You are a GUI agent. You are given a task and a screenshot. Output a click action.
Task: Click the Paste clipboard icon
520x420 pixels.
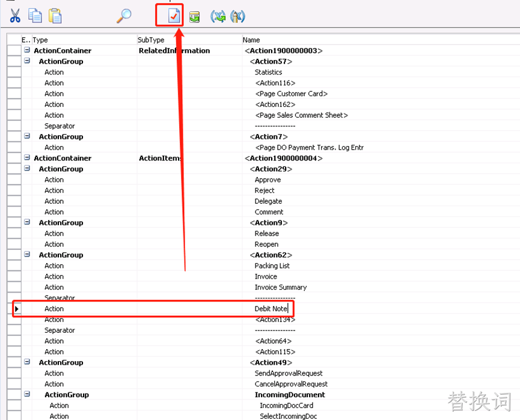click(55, 16)
